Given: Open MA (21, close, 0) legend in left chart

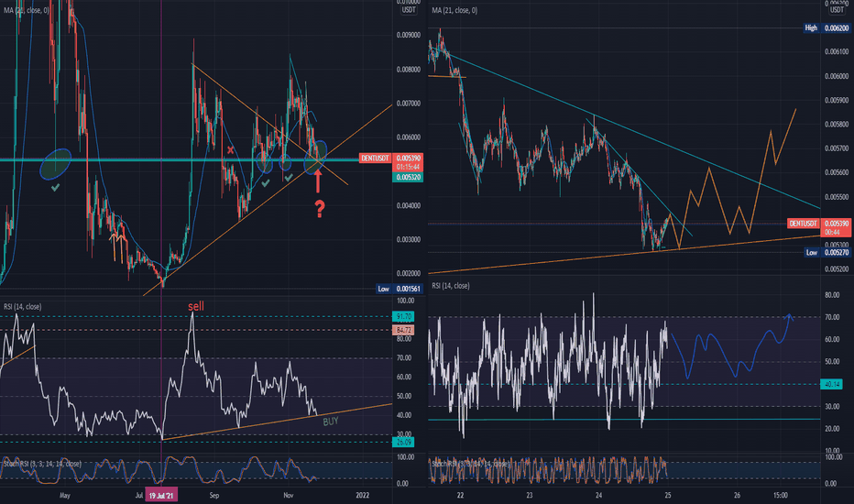Looking at the screenshot, I should (x=27, y=10).
